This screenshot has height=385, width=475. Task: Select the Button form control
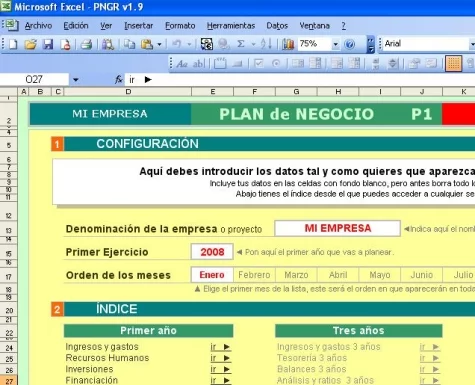click(x=237, y=63)
